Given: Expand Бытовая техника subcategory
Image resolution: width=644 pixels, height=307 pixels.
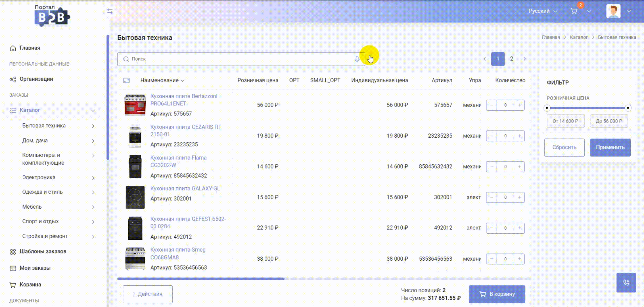Looking at the screenshot, I should tap(93, 126).
